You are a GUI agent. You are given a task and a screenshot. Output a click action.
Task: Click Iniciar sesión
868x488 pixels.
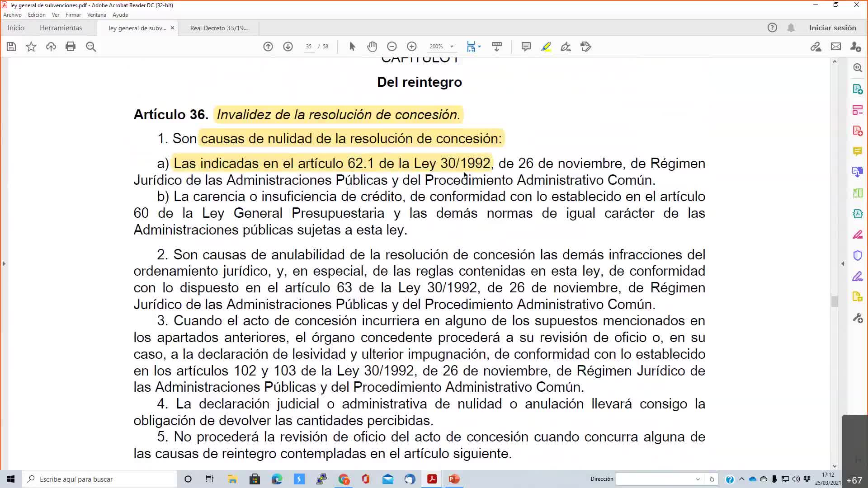(833, 28)
